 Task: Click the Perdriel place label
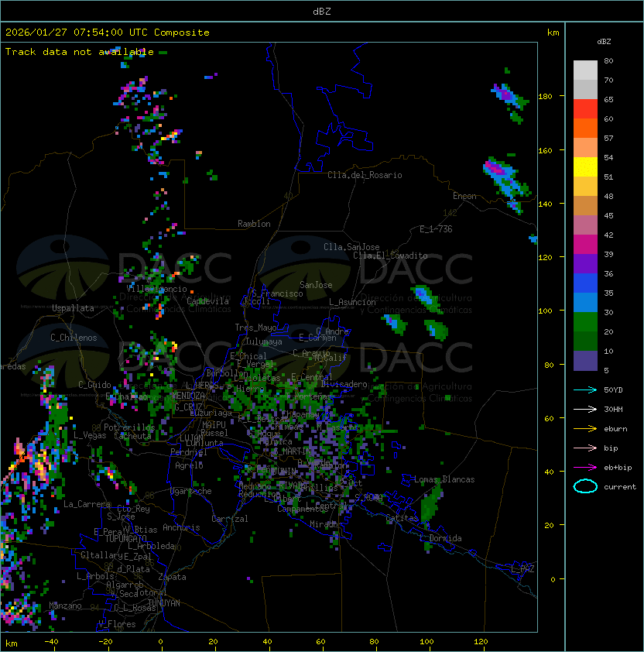189,452
